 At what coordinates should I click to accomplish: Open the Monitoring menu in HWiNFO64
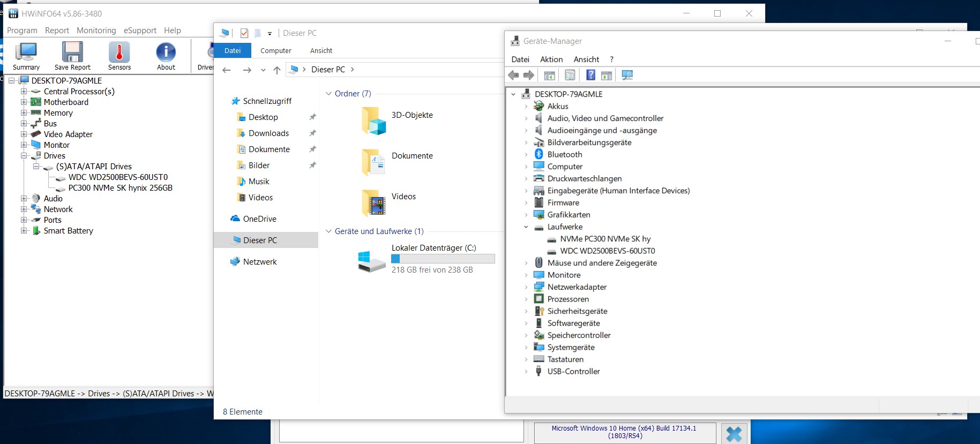[96, 31]
